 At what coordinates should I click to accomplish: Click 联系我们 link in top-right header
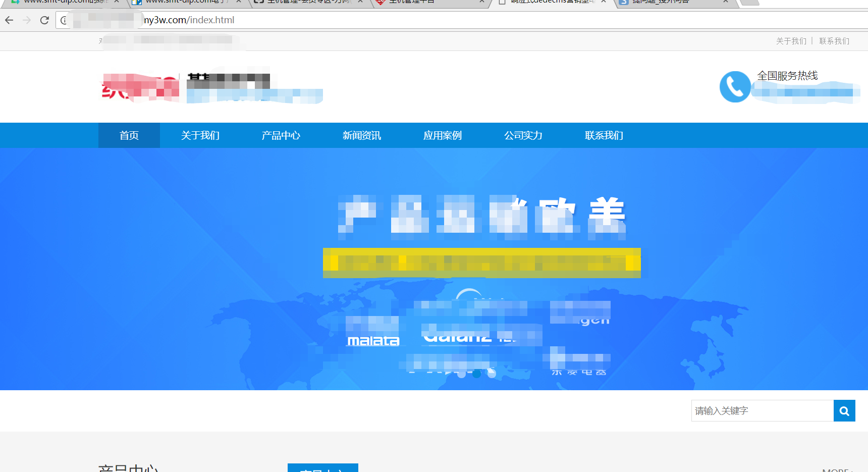[x=834, y=41]
